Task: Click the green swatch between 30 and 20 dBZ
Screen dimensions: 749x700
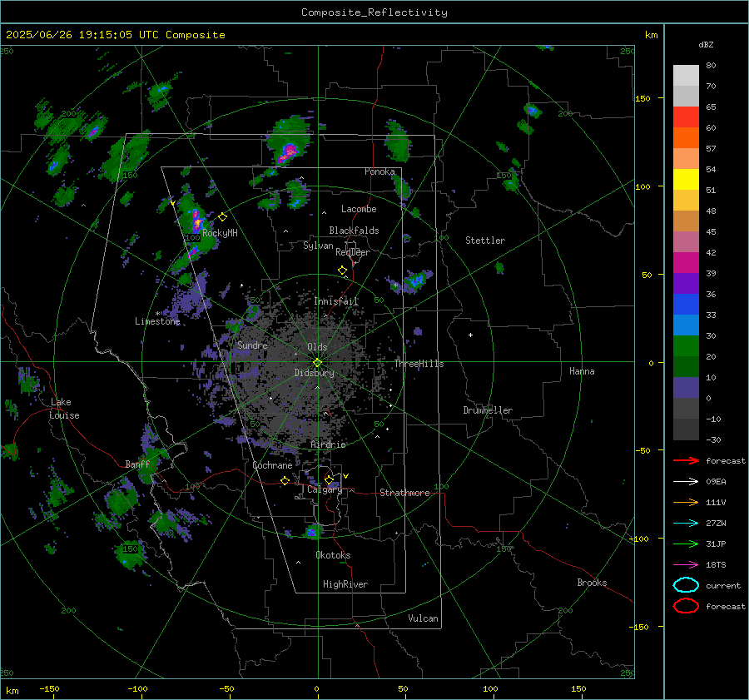Action: (x=686, y=346)
